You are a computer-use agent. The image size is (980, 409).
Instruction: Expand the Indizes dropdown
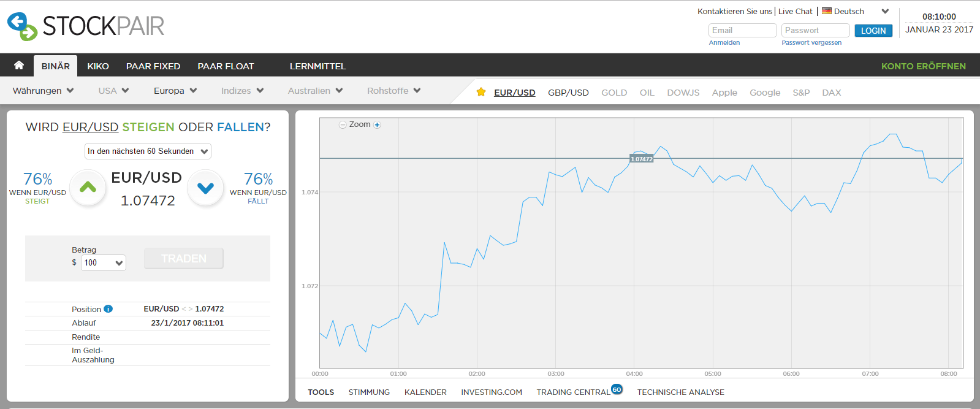(243, 91)
